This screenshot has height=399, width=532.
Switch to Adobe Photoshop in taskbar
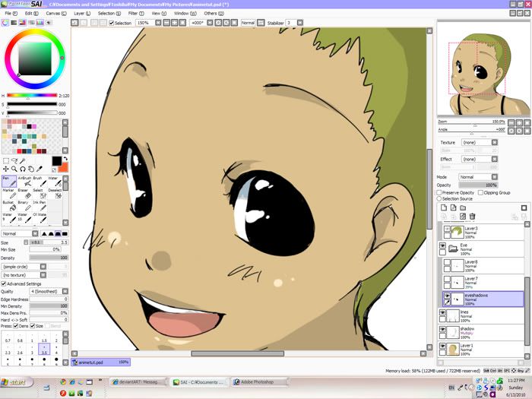(x=260, y=382)
